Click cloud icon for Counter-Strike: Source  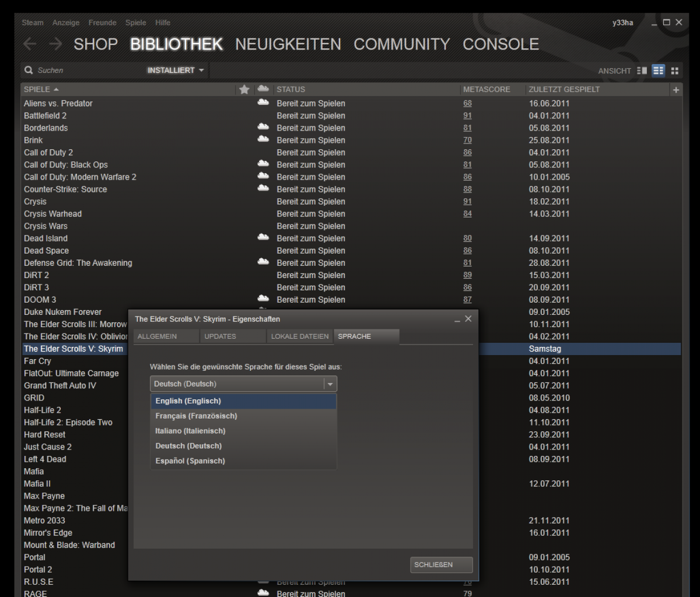click(x=263, y=188)
